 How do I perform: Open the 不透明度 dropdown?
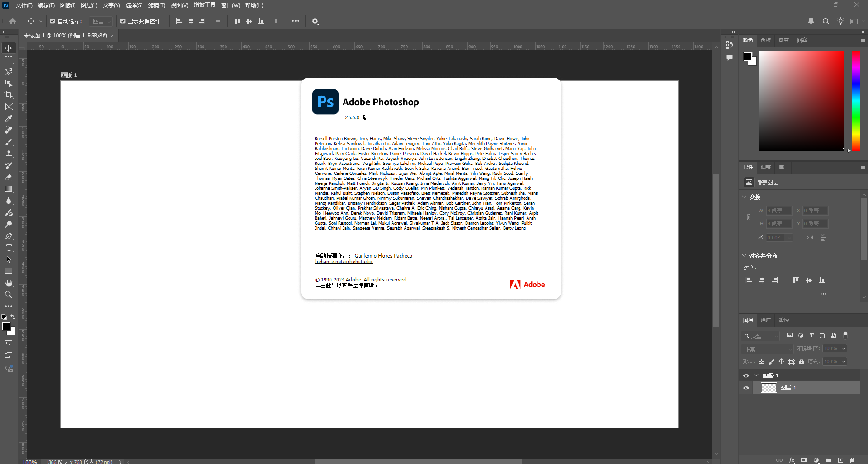point(843,348)
